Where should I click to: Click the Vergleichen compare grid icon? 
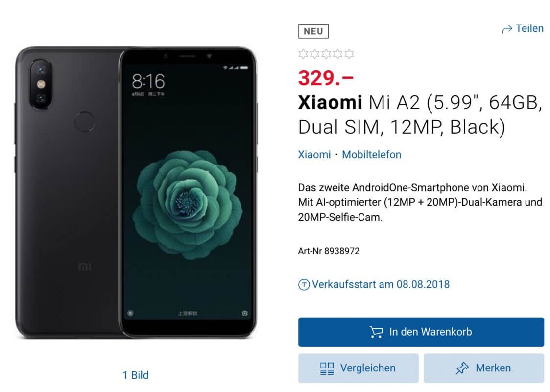327,368
